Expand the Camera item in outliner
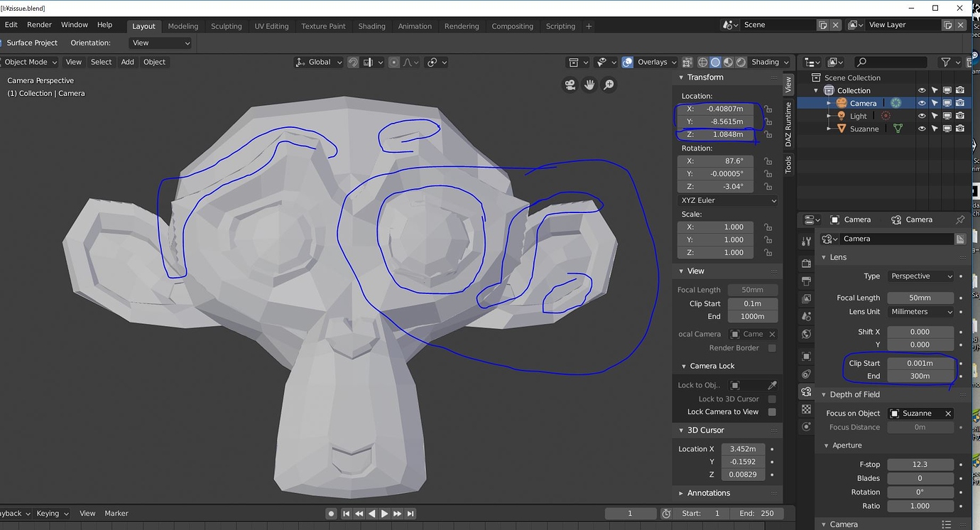 [829, 103]
